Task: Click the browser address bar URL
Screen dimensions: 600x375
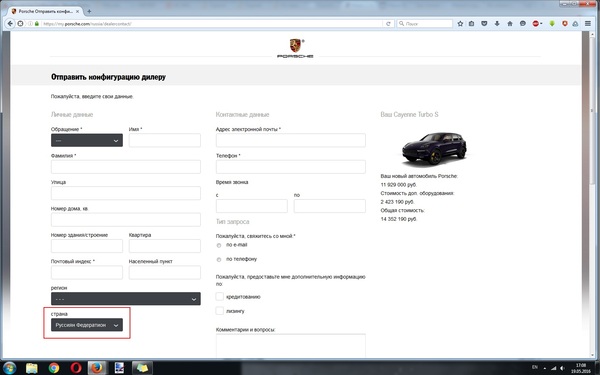Action: pyautogui.click(x=87, y=24)
